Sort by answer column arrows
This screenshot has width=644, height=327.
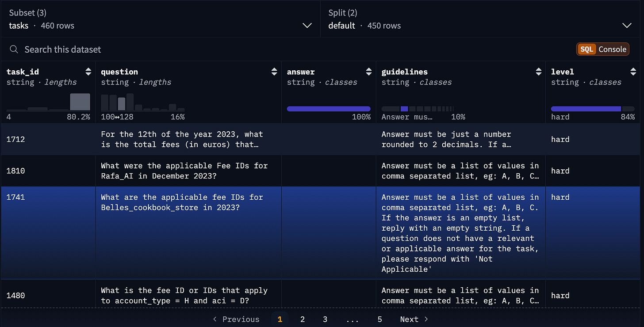click(x=368, y=72)
